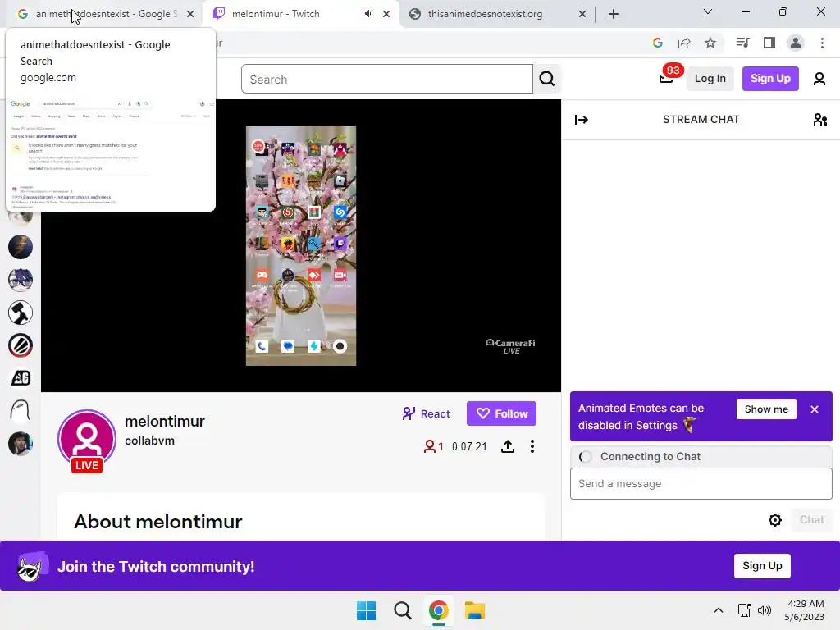Click the Log In button
The width and height of the screenshot is (840, 630).
710,79
